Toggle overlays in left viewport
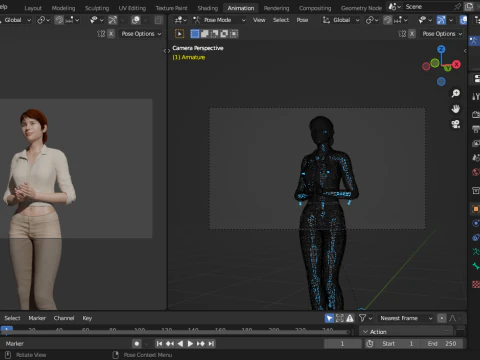 point(136,20)
